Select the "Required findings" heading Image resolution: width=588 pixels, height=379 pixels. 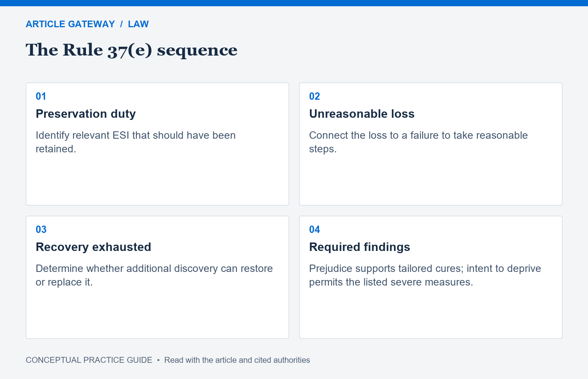coord(359,247)
